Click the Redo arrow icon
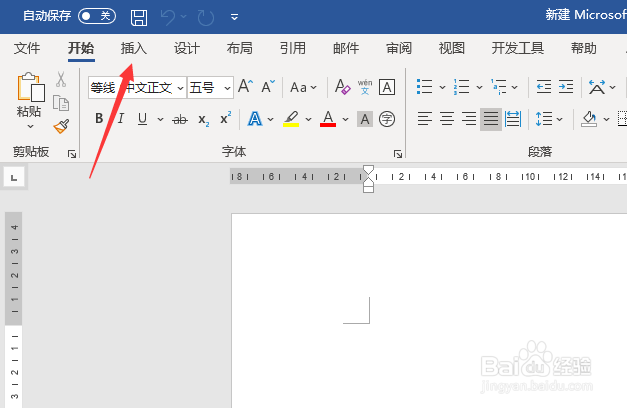 (206, 17)
